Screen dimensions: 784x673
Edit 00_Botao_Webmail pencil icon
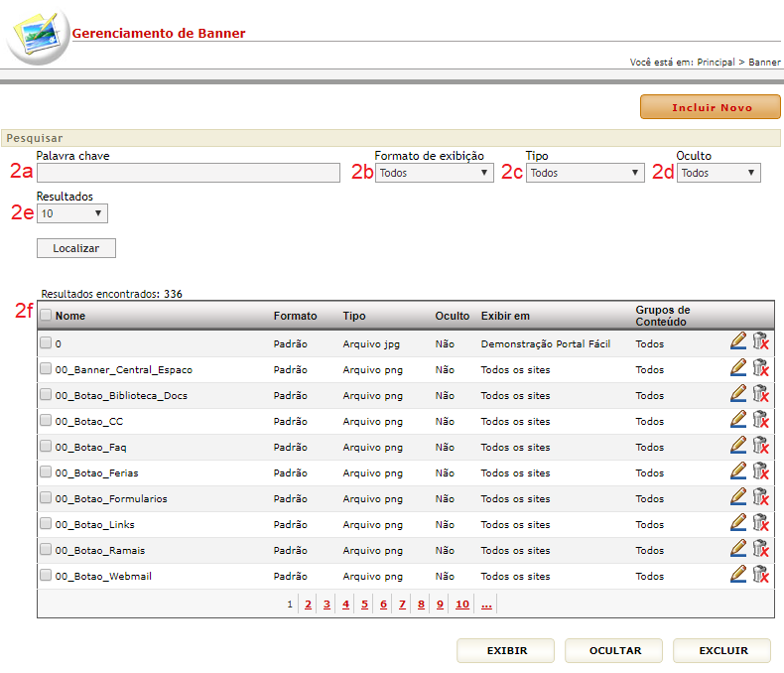point(738,575)
